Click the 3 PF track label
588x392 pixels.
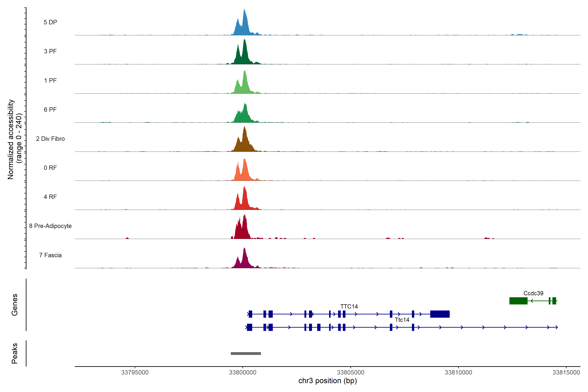pyautogui.click(x=50, y=51)
